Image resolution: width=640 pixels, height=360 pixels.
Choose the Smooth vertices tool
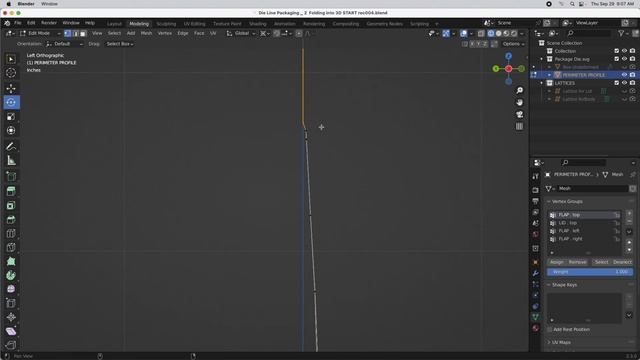[x=11, y=289]
